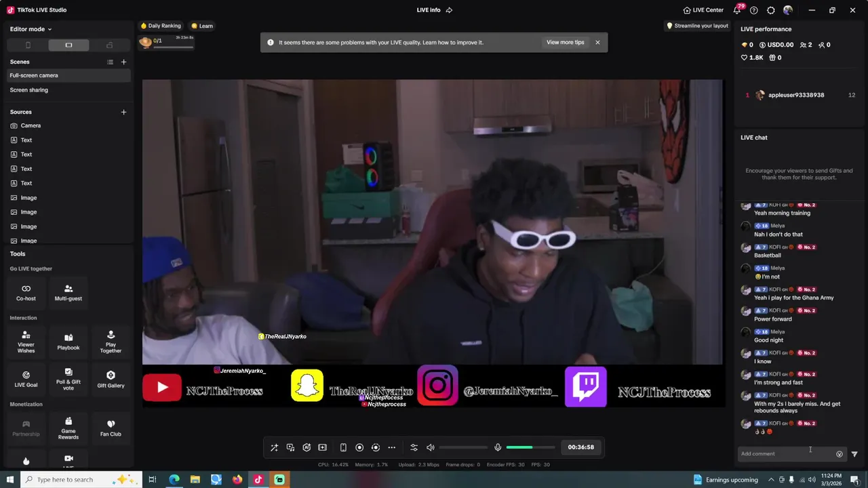Click the add clip icon in bottom toolbar

323,447
